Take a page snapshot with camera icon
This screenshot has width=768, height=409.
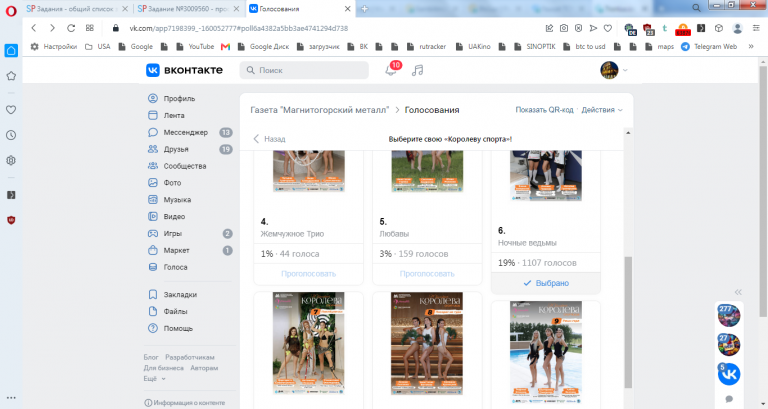(x=564, y=28)
